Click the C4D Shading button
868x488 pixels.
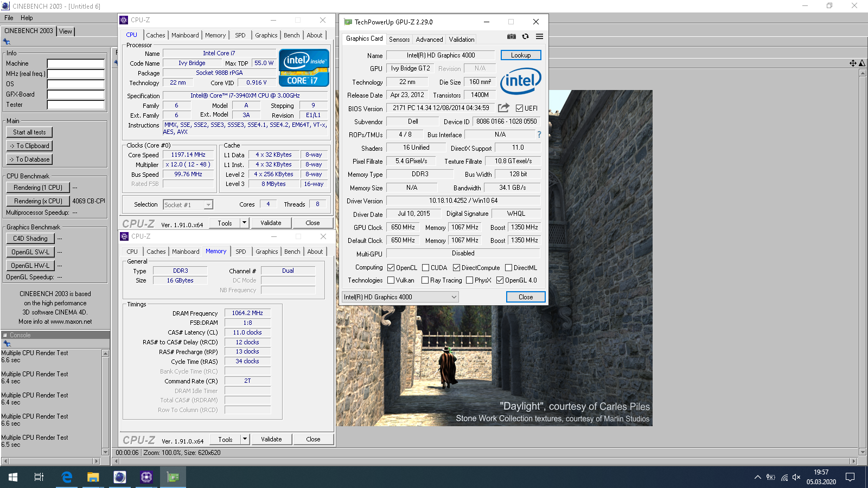click(x=30, y=239)
